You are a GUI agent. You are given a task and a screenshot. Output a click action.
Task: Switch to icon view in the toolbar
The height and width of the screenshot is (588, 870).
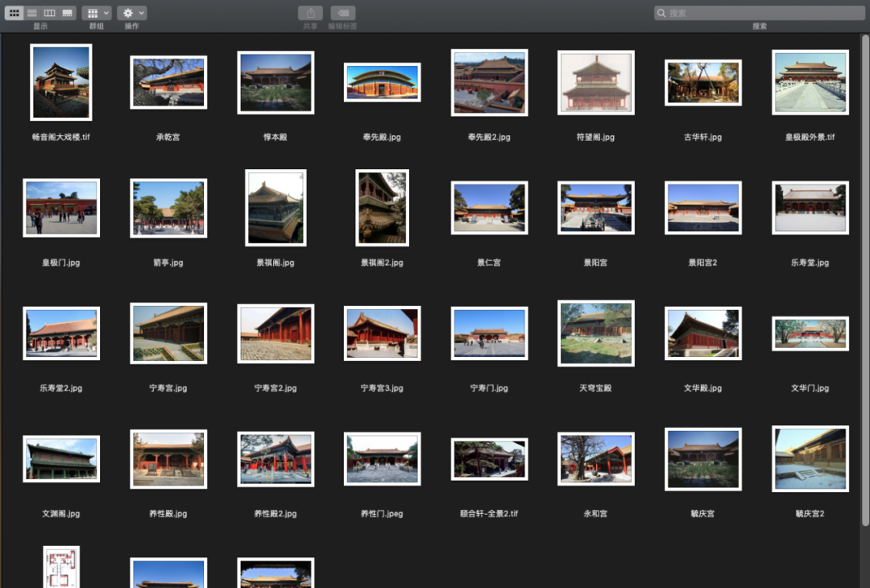point(14,13)
